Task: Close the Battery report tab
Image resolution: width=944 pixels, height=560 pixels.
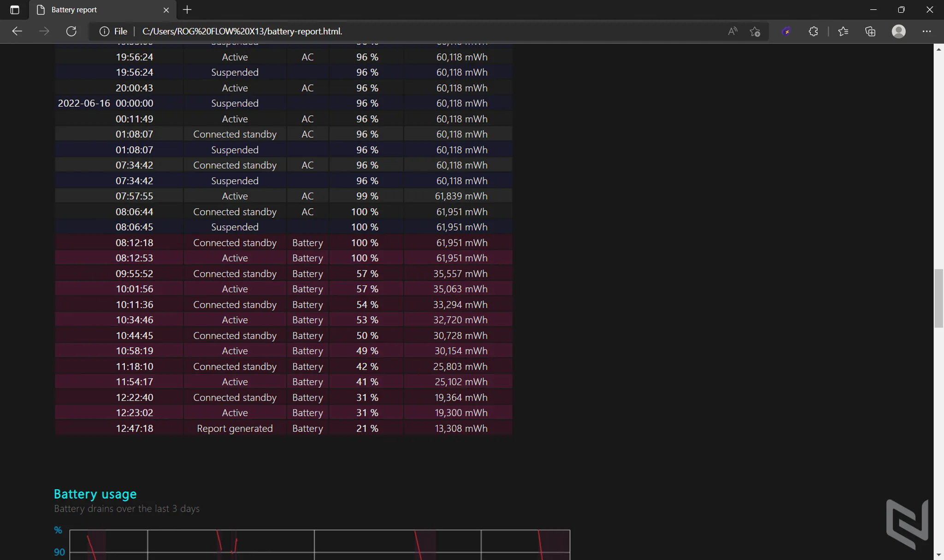Action: coord(166,10)
